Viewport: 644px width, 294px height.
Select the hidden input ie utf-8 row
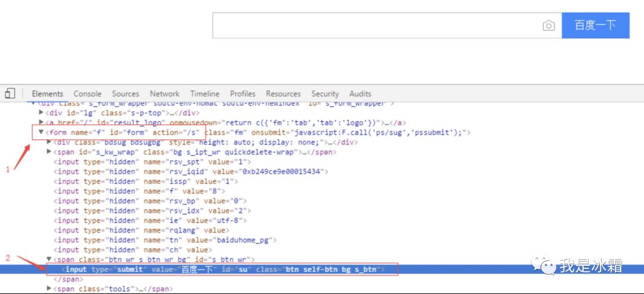click(150, 221)
